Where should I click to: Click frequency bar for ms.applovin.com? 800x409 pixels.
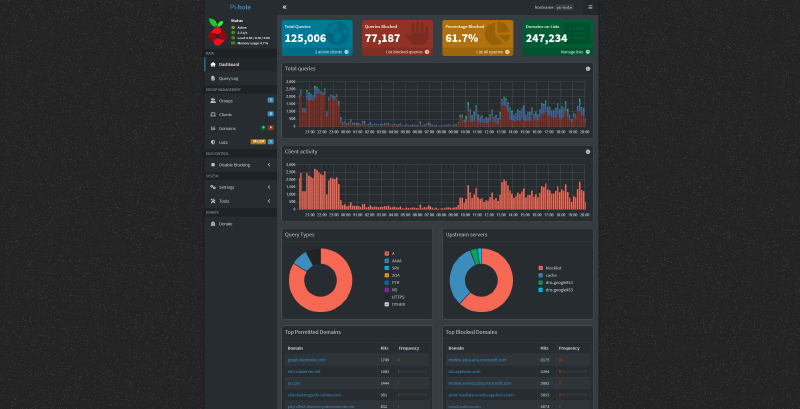click(x=573, y=371)
